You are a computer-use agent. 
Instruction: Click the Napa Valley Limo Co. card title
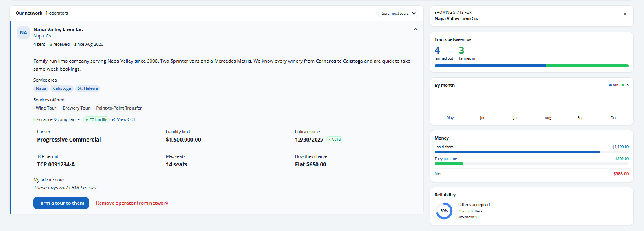click(x=58, y=30)
